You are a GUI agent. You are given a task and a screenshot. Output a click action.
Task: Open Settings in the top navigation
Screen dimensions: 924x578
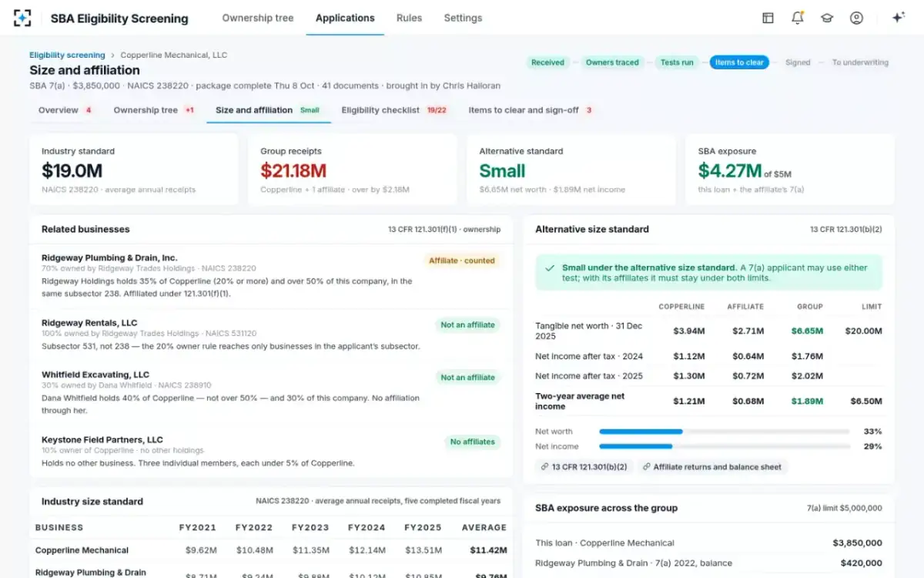pyautogui.click(x=463, y=18)
